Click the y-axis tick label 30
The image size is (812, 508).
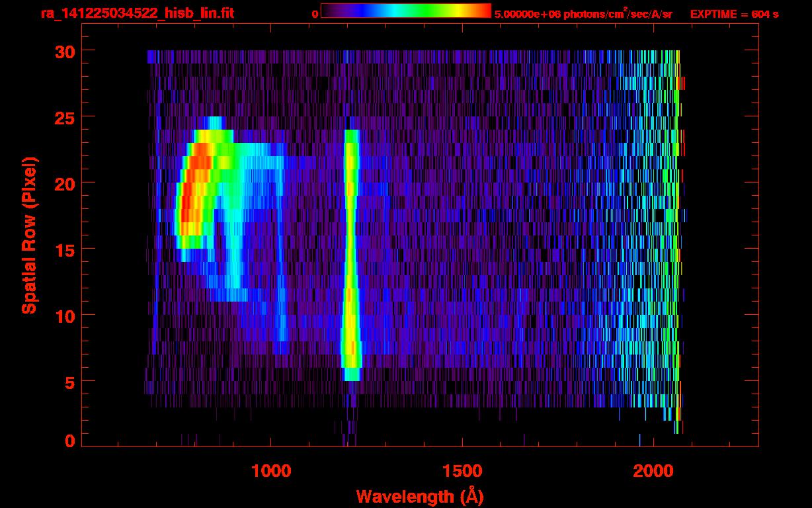[x=64, y=51]
